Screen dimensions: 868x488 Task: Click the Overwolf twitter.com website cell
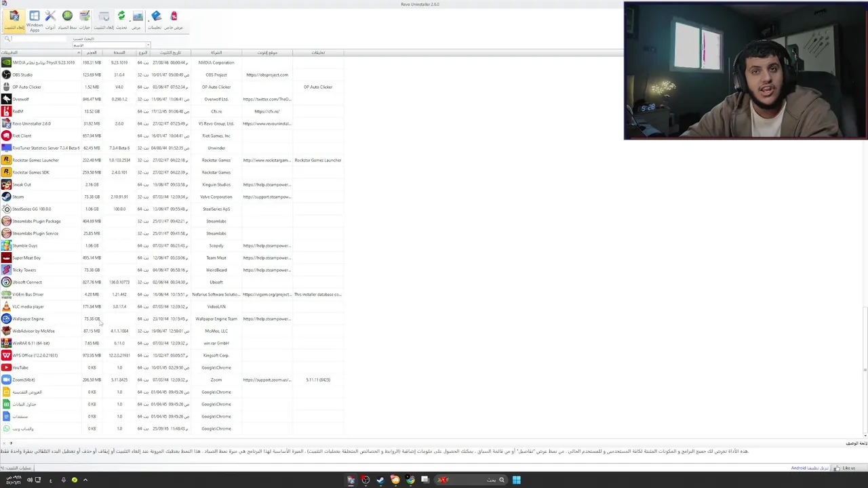(267, 99)
